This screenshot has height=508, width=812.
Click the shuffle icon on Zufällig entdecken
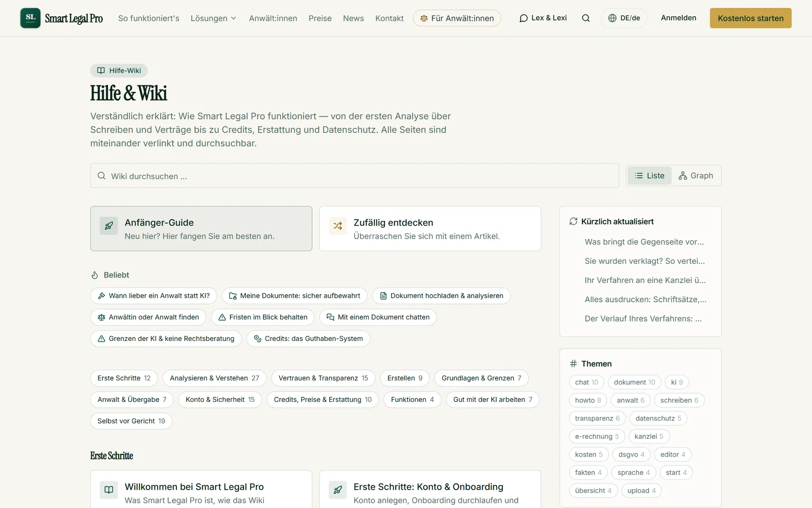point(337,226)
